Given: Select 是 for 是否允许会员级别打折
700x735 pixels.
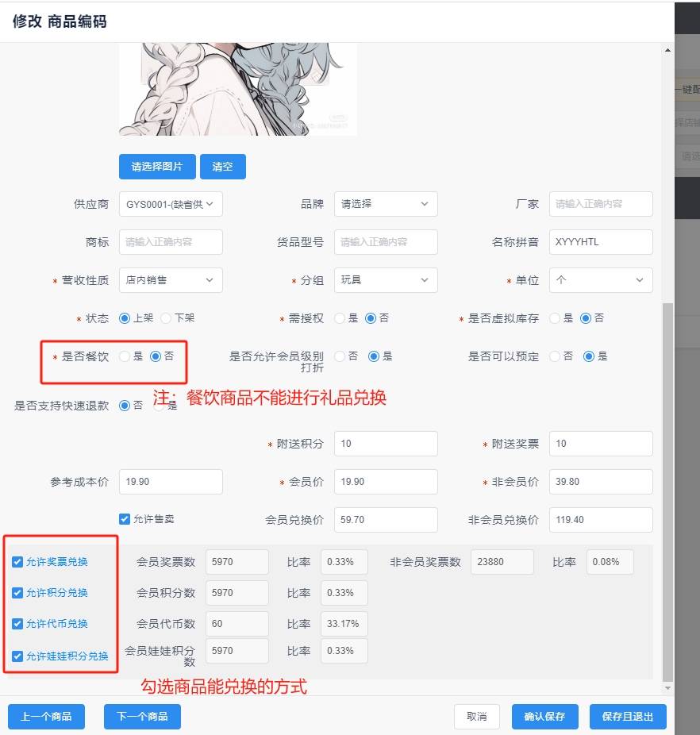Looking at the screenshot, I should click(x=374, y=356).
